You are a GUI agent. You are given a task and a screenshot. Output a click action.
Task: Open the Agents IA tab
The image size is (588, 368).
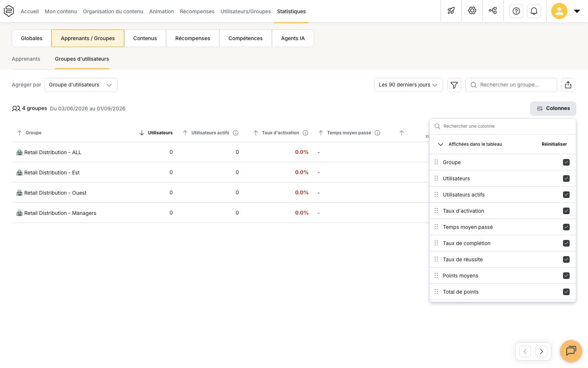coord(293,38)
